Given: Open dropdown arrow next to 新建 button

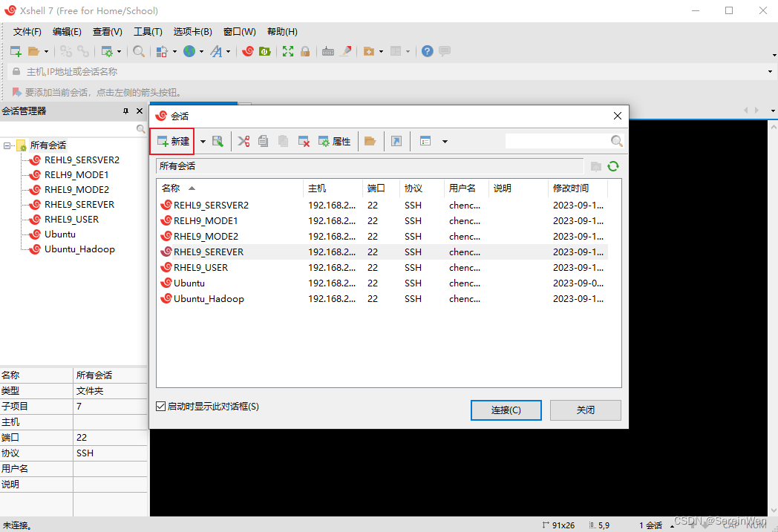Looking at the screenshot, I should click(203, 141).
